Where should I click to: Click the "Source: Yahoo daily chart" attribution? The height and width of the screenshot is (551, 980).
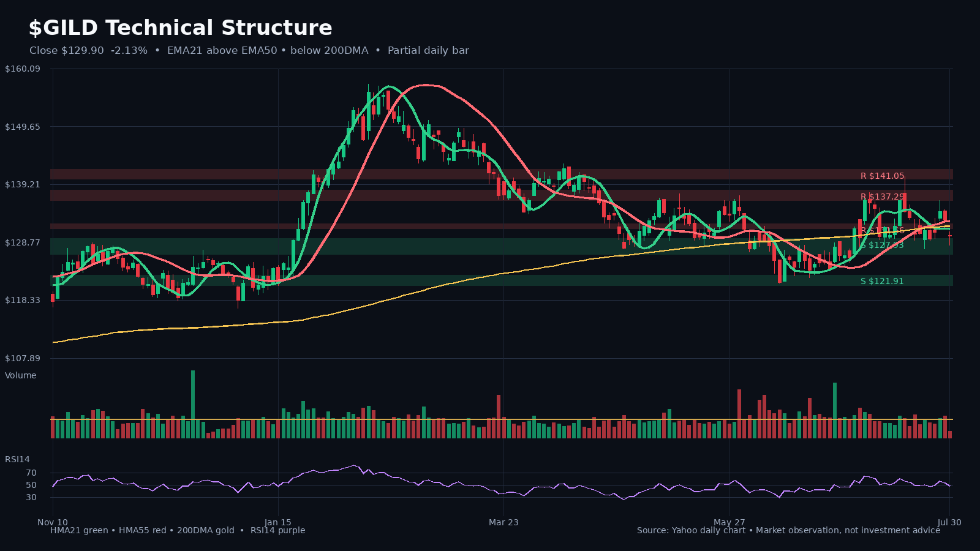coord(691,530)
